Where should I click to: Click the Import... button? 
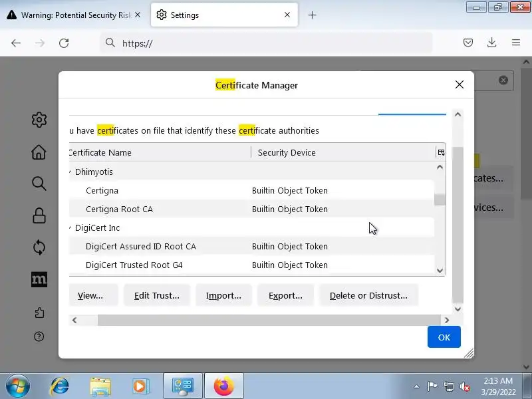pyautogui.click(x=223, y=295)
